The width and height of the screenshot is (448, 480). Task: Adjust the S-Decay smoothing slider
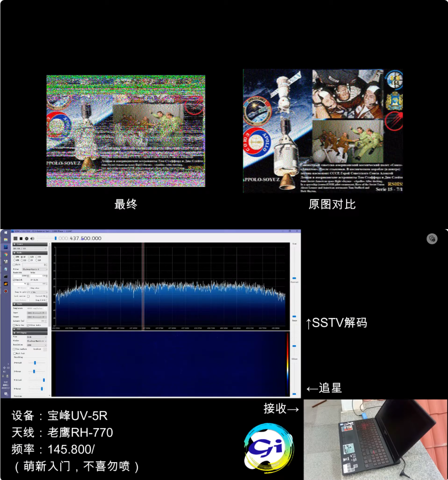(37, 371)
